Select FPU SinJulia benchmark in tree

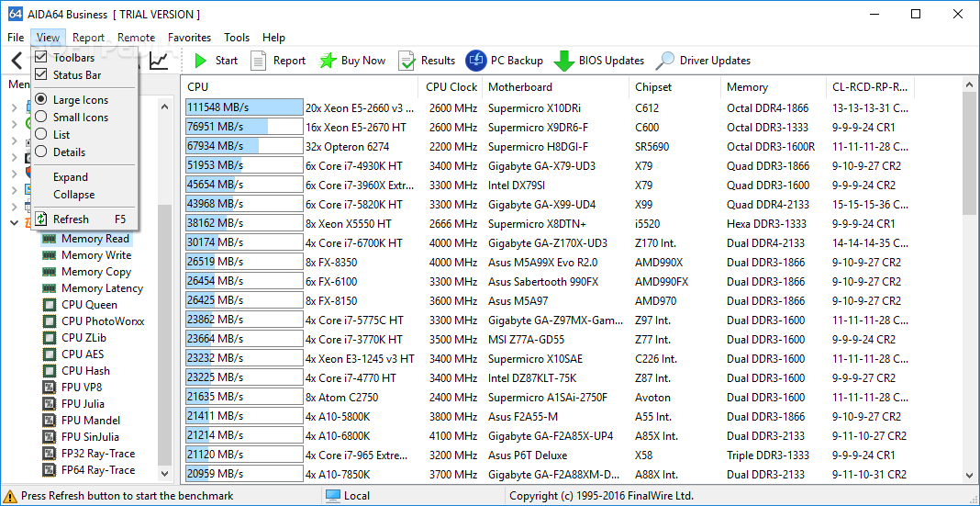(90, 437)
